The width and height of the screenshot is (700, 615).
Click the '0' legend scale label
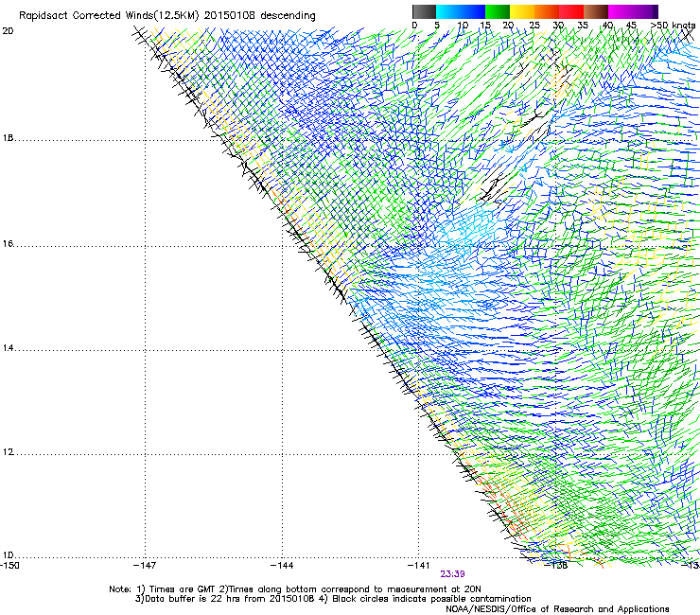click(x=414, y=26)
